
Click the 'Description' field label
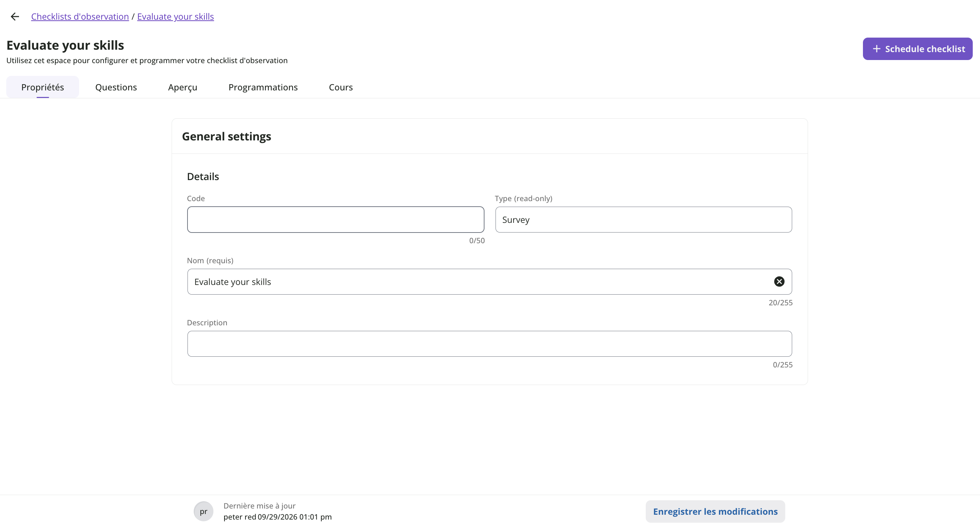[207, 322]
